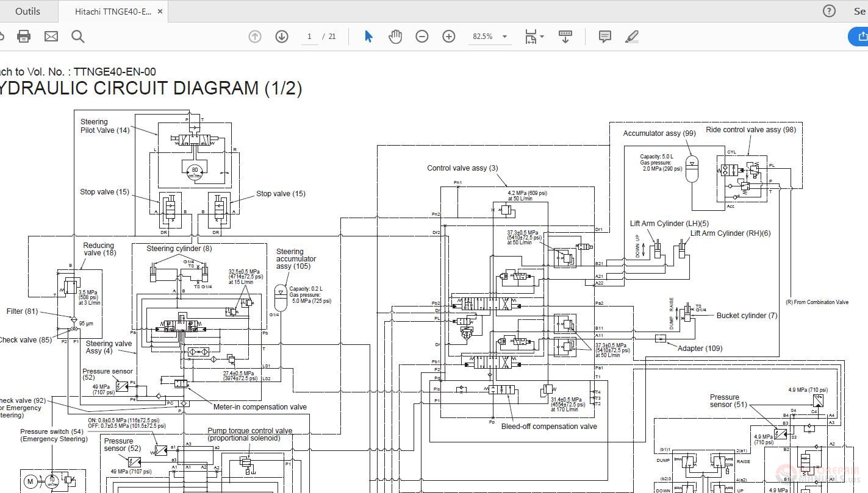Add a comment with the note icon
Image resolution: width=868 pixels, height=493 pixels.
click(x=605, y=37)
